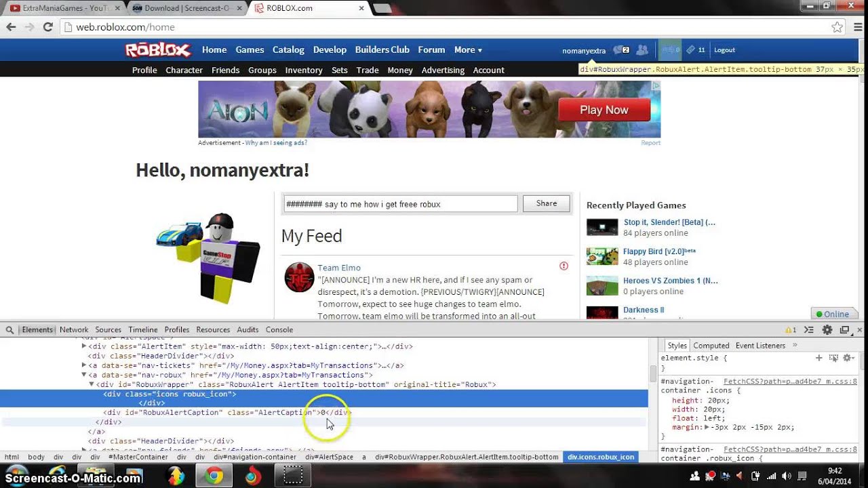This screenshot has width=868, height=488.
Task: Click the DevTools warning count icon
Action: [x=791, y=330]
